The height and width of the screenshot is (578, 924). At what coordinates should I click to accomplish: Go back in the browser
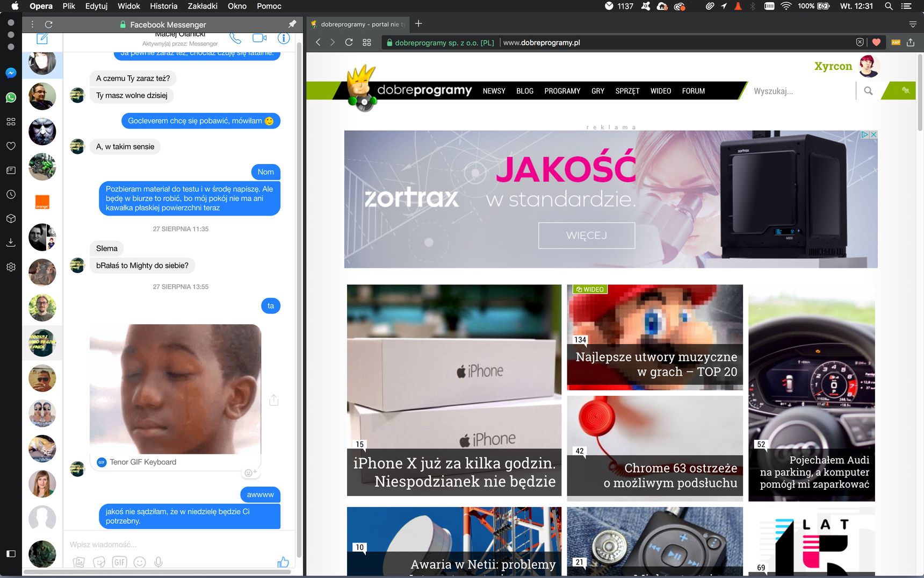(318, 42)
